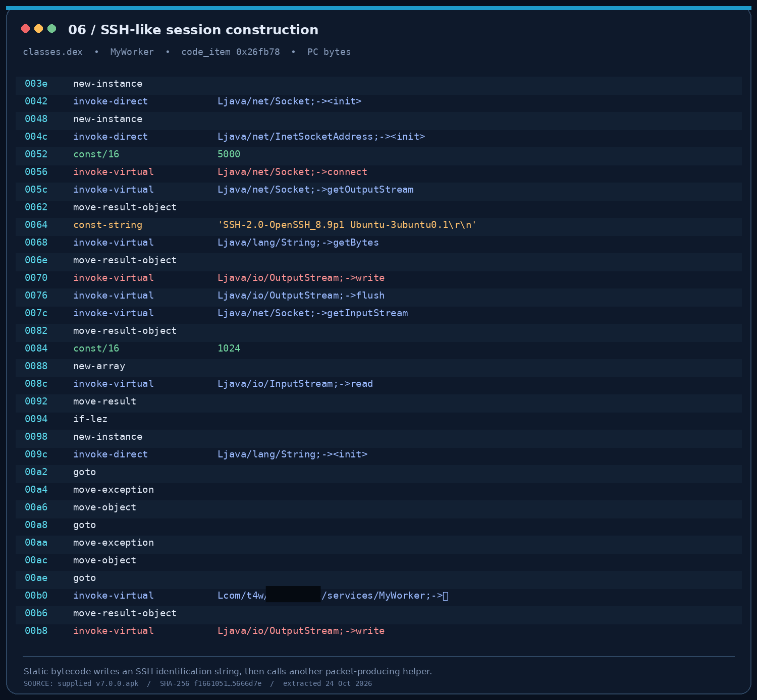
Task: Click the move-result opcode at offset 0092
Action: (x=105, y=401)
